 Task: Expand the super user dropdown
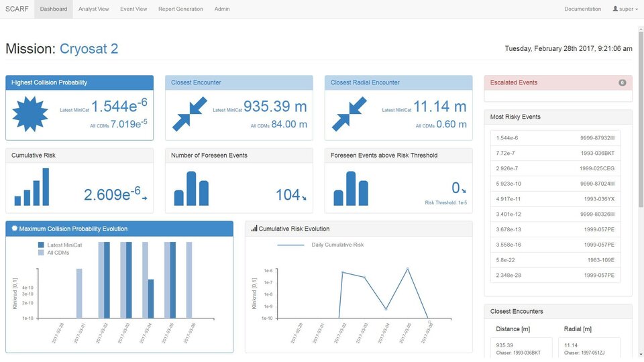(x=625, y=9)
